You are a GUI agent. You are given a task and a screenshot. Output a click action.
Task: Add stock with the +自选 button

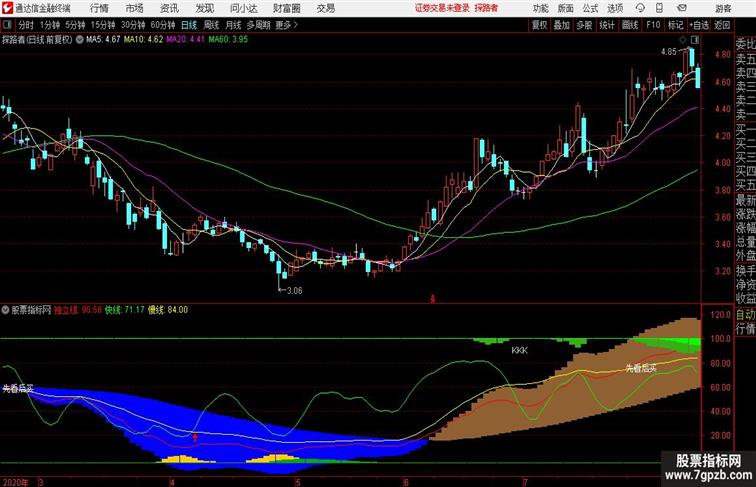[x=699, y=25]
